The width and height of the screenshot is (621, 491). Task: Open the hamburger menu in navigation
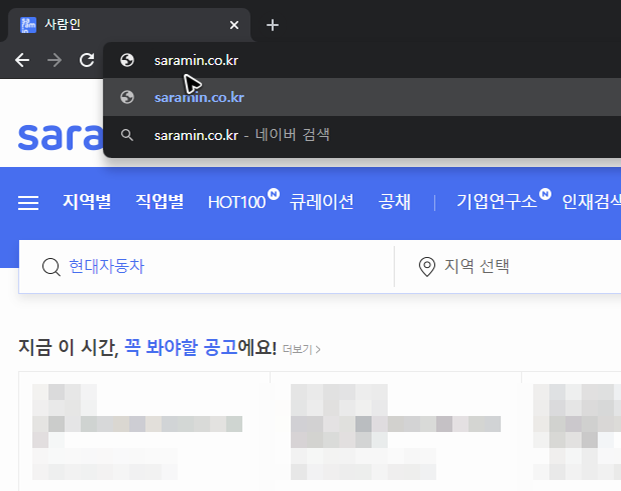point(28,202)
